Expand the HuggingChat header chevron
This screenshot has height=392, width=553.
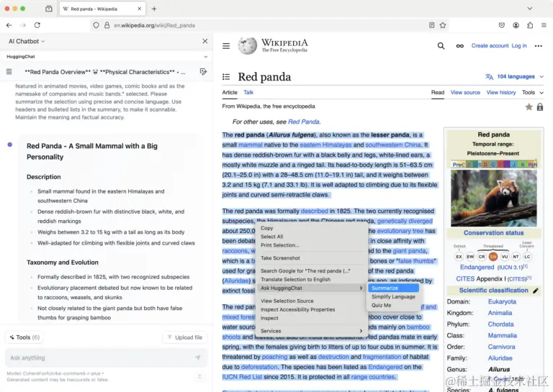pyautogui.click(x=206, y=57)
